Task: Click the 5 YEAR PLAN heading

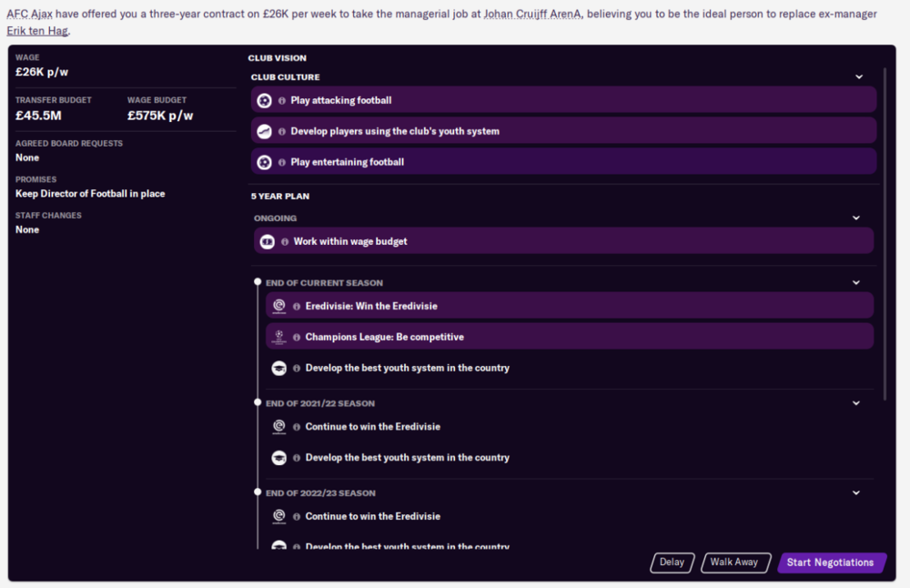Action: click(x=280, y=197)
